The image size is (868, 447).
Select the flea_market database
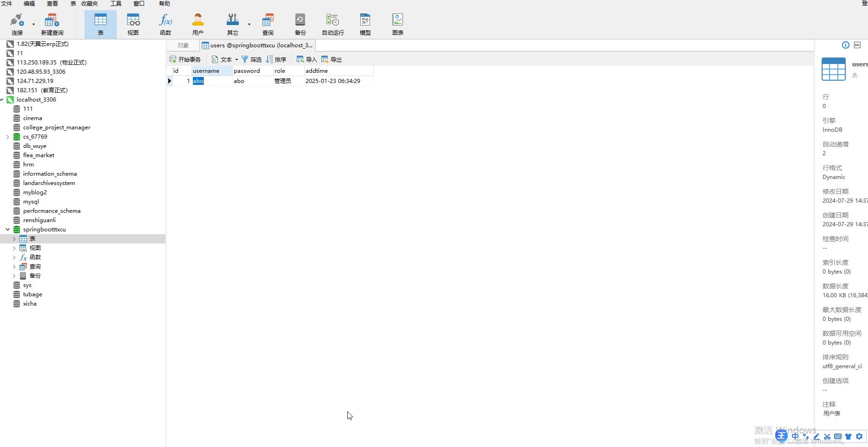click(38, 155)
